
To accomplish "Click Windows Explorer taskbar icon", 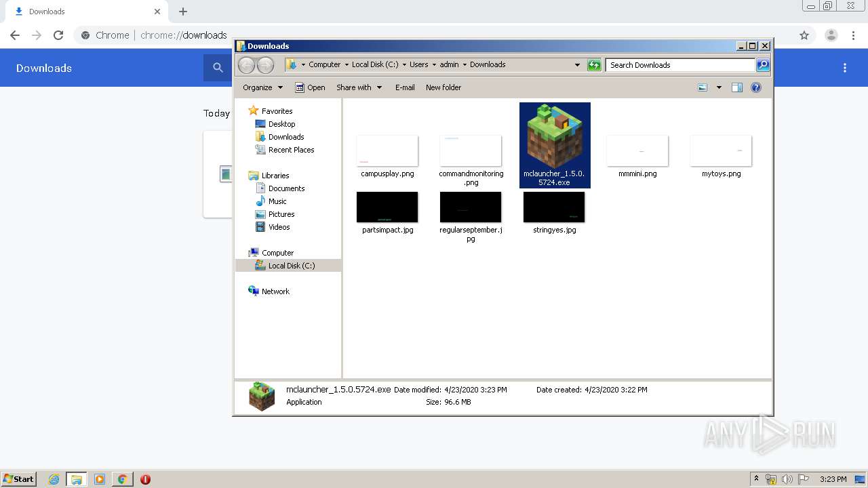I will (x=77, y=479).
